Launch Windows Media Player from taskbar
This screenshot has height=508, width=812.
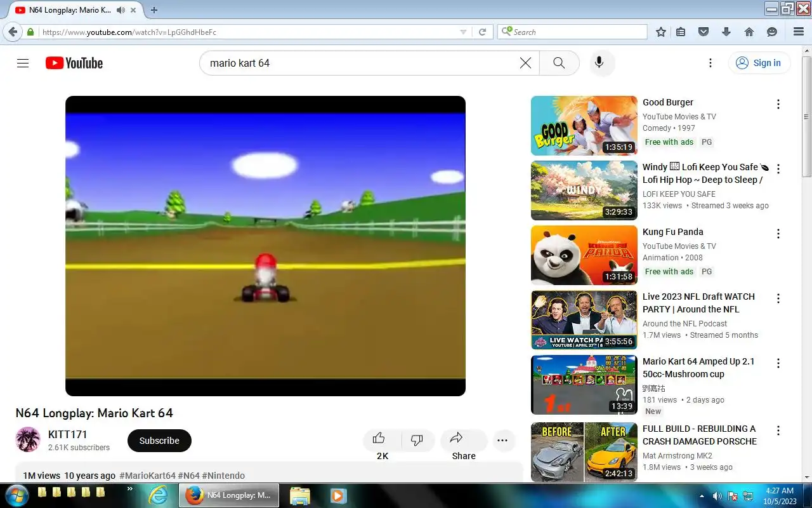(x=337, y=495)
